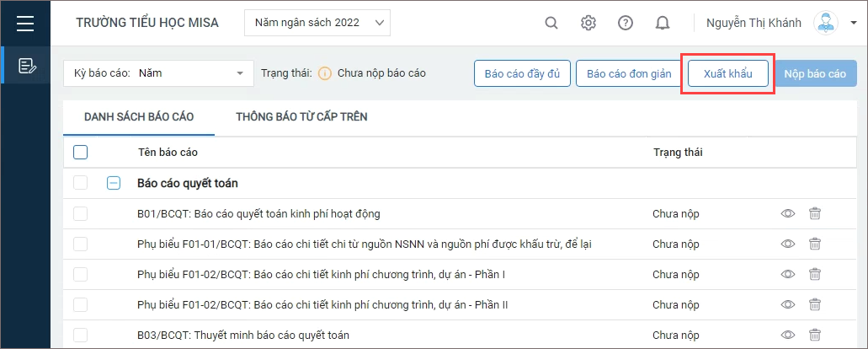
Task: Delete the B01/BCQT report row
Action: point(815,214)
